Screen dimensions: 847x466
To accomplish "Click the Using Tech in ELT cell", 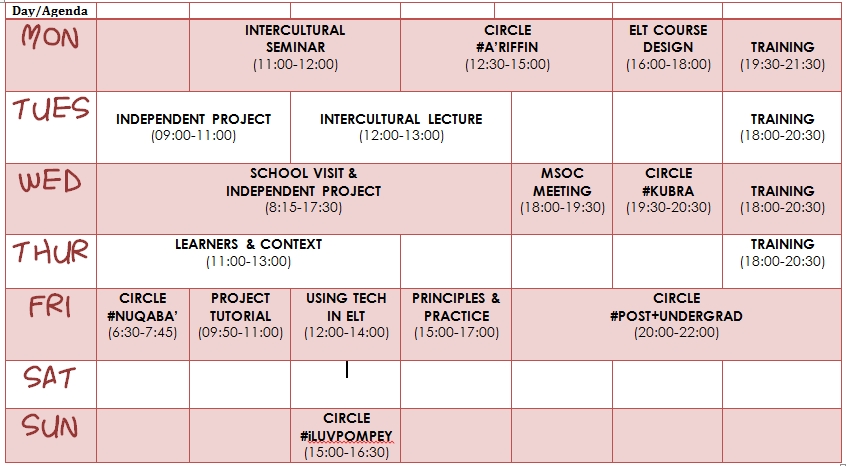I will 346,324.
